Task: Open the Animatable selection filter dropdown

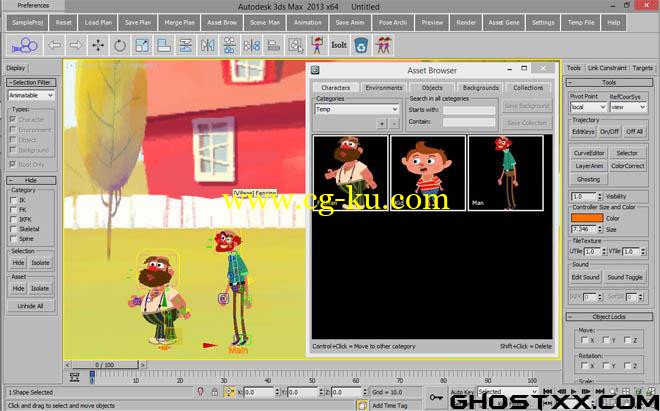Action: click(x=31, y=96)
